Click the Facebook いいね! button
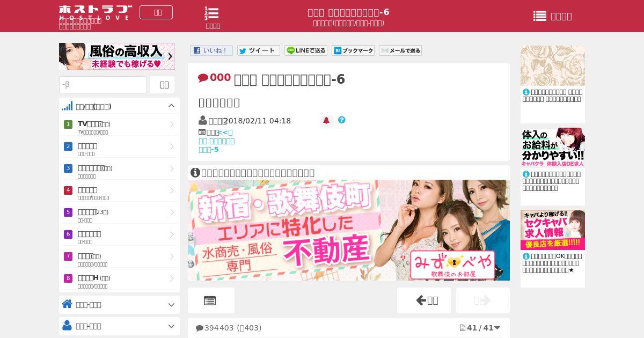 (211, 50)
